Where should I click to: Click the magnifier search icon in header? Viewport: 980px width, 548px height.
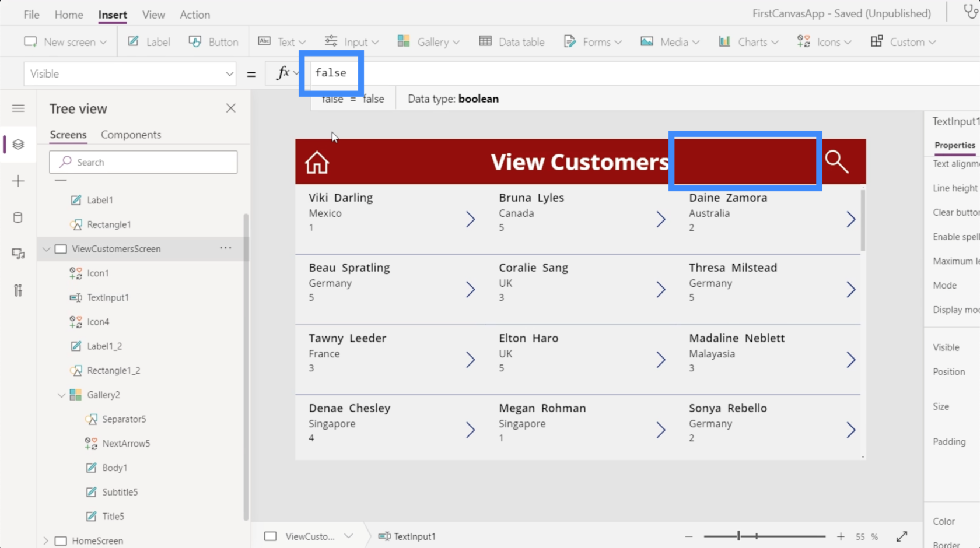(836, 161)
